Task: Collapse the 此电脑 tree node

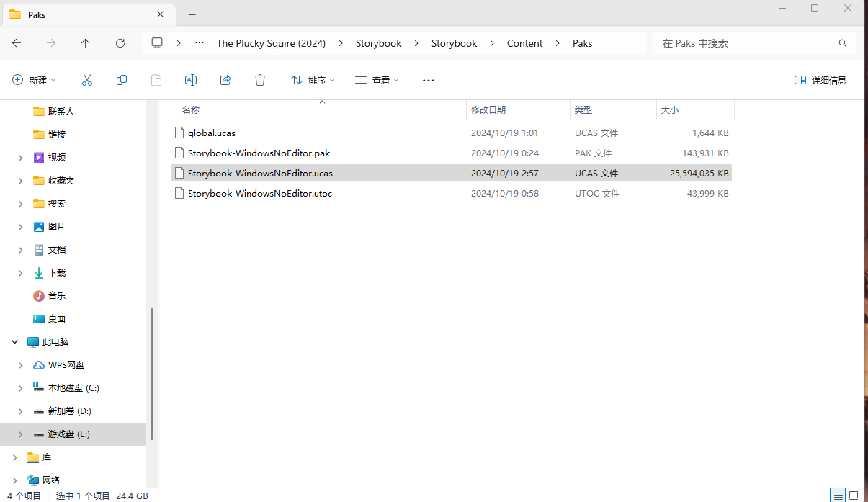Action: pos(14,342)
